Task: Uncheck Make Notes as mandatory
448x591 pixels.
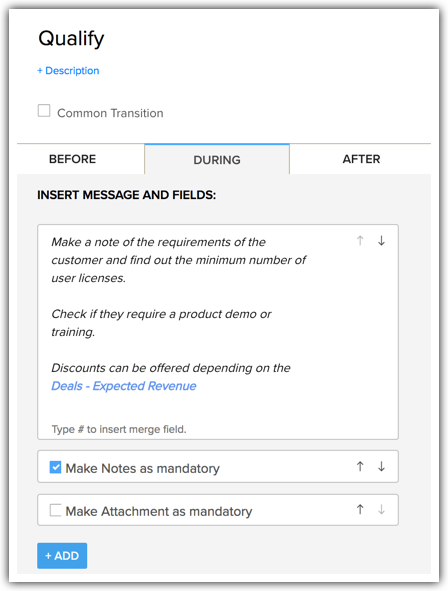Action: click(55, 467)
